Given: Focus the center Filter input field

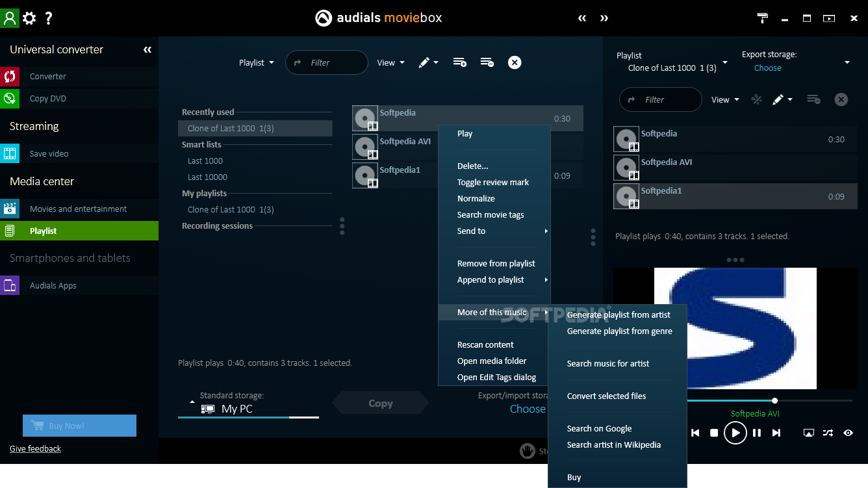Looking at the screenshot, I should click(x=327, y=62).
